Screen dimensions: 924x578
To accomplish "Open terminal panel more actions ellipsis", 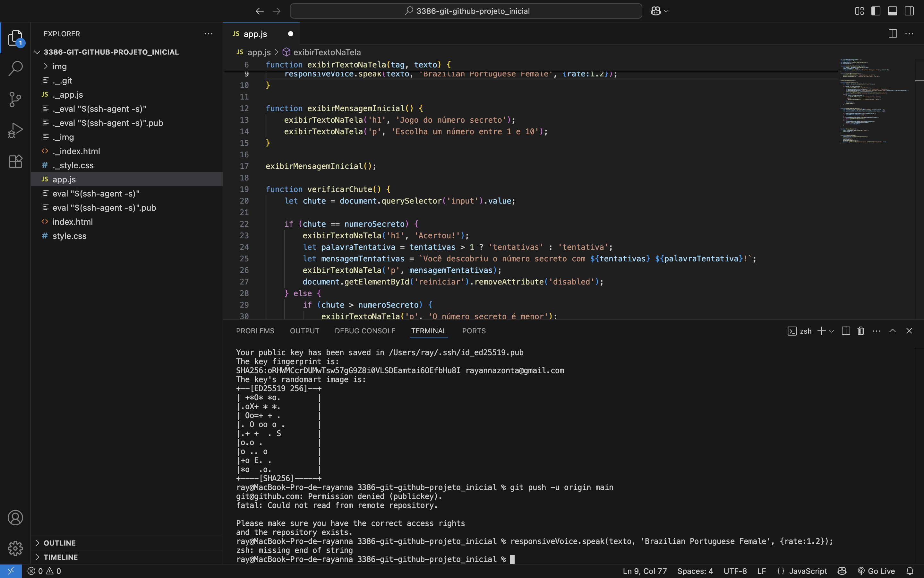I will click(877, 331).
